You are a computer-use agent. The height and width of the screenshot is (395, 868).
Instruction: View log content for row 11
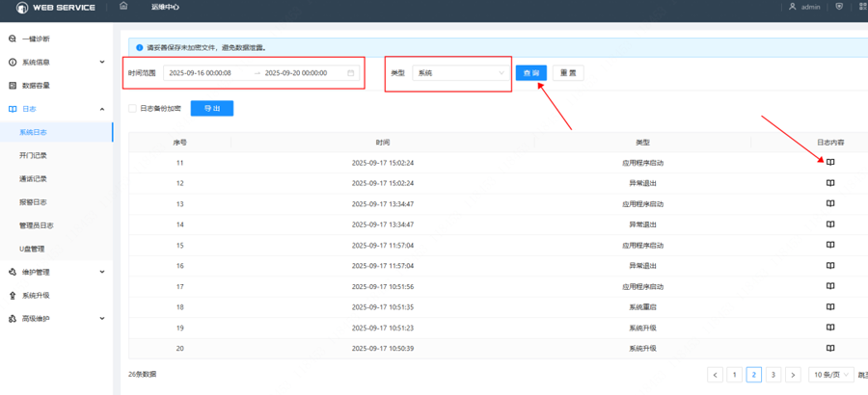point(829,162)
